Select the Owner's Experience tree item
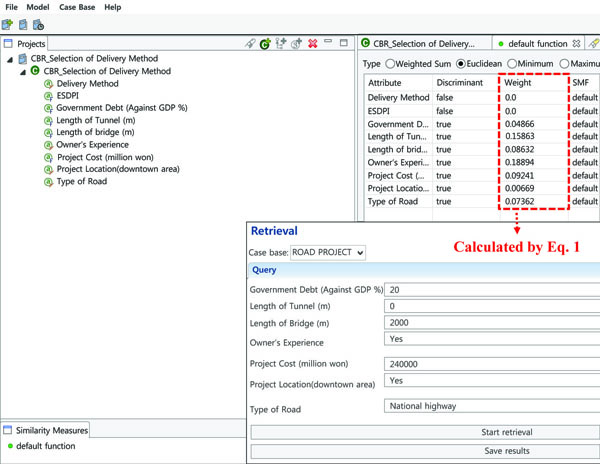This screenshot has height=464, width=600. (x=92, y=145)
